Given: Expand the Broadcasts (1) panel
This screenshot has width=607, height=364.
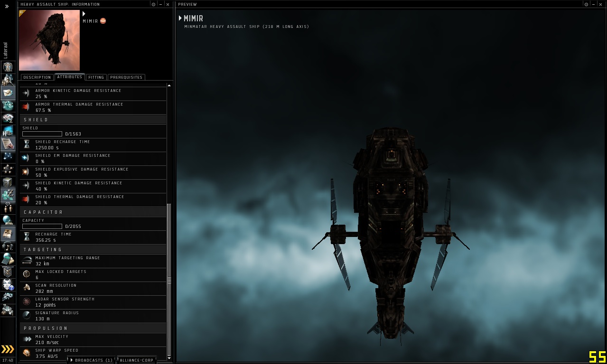Looking at the screenshot, I should [x=92, y=360].
